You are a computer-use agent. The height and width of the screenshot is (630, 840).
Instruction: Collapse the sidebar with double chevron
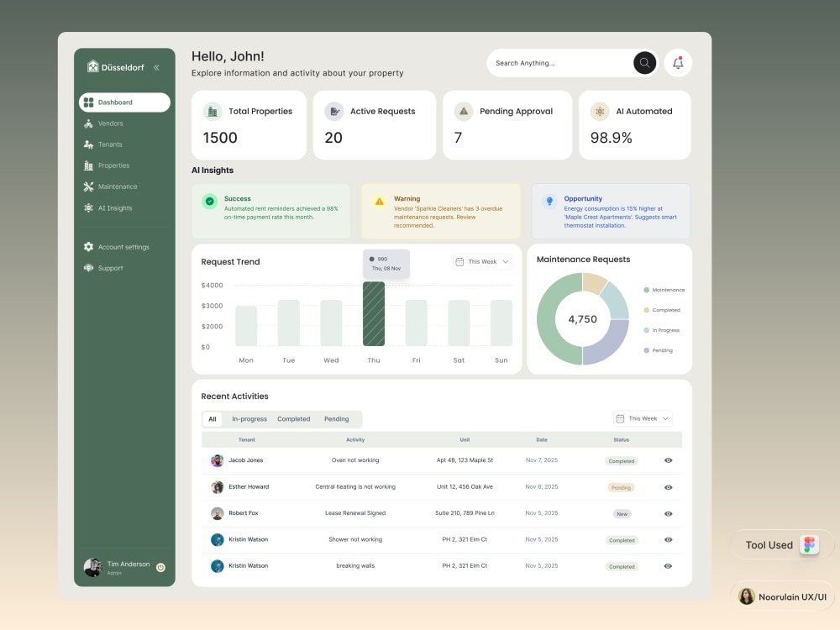(156, 67)
